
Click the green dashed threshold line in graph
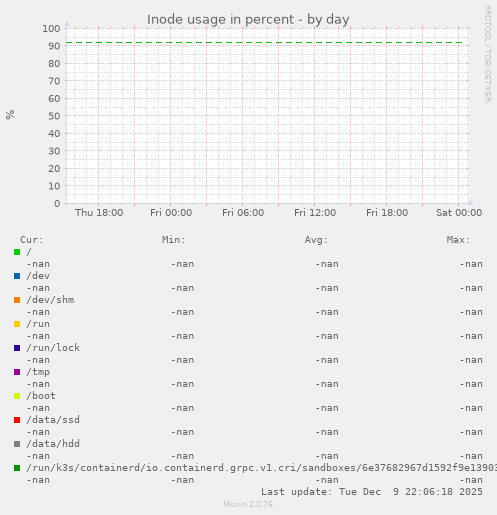[264, 43]
